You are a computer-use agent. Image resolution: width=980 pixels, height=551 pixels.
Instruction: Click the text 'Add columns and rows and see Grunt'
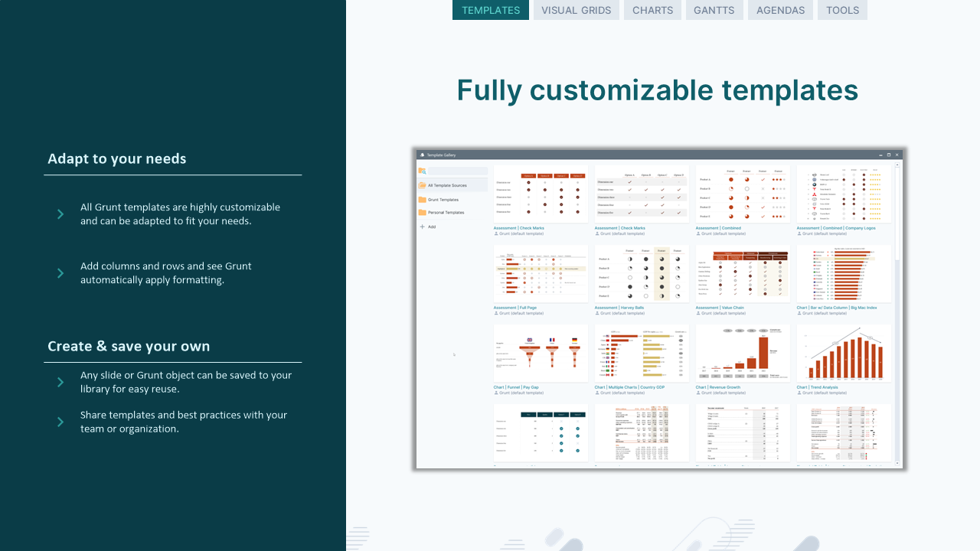point(166,266)
